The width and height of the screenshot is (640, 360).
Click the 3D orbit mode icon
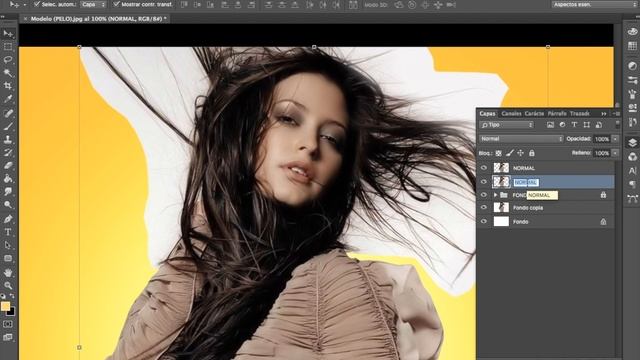click(398, 5)
